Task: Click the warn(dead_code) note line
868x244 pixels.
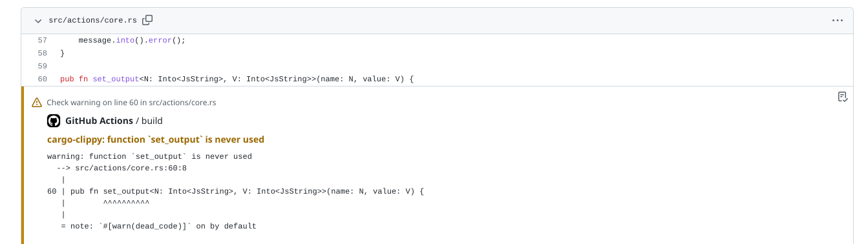Action: 159,227
